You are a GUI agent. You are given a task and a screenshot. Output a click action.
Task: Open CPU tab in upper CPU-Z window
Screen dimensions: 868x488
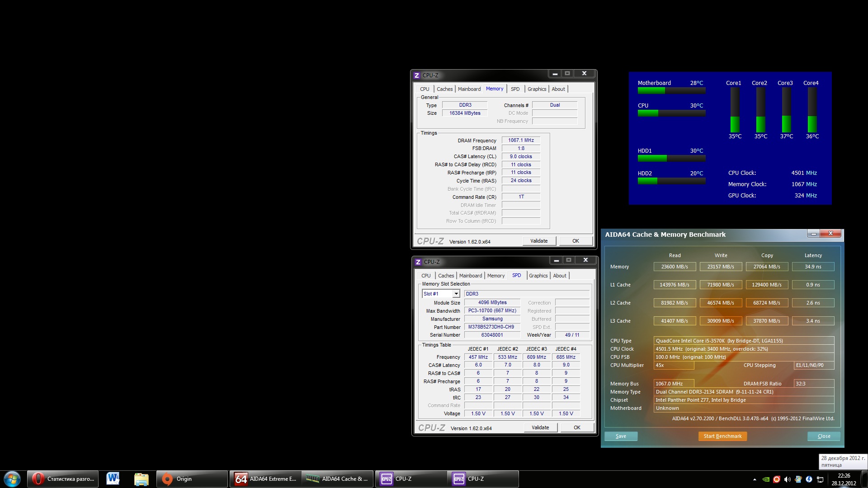coord(425,89)
